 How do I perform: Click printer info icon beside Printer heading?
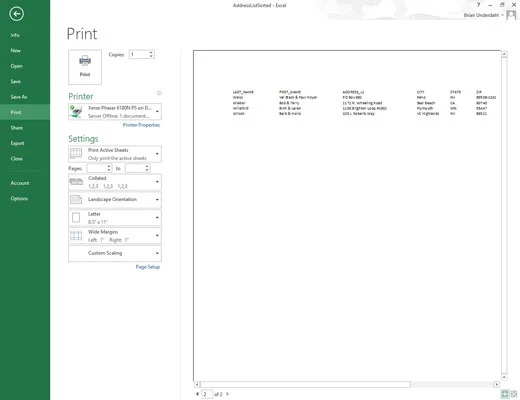[159, 93]
